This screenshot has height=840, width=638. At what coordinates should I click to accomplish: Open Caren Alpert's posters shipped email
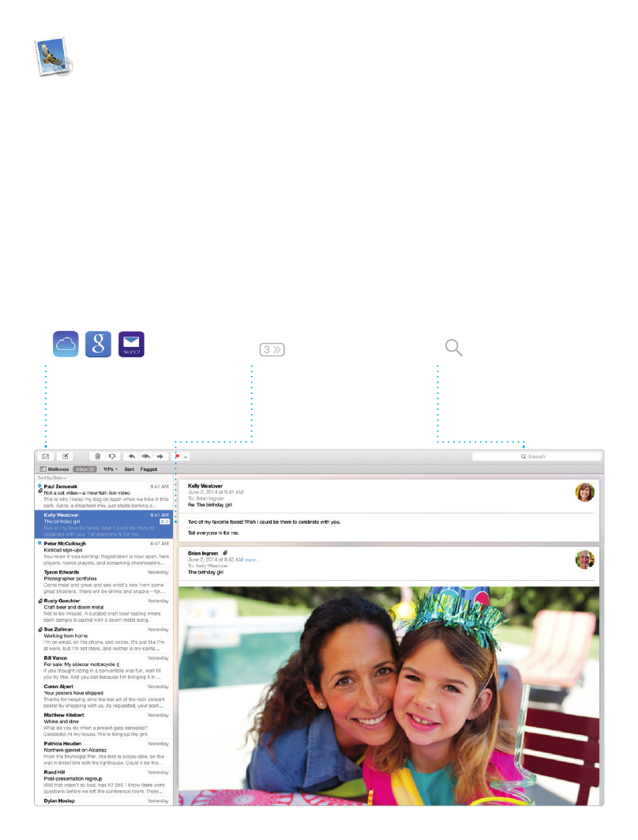point(104,696)
